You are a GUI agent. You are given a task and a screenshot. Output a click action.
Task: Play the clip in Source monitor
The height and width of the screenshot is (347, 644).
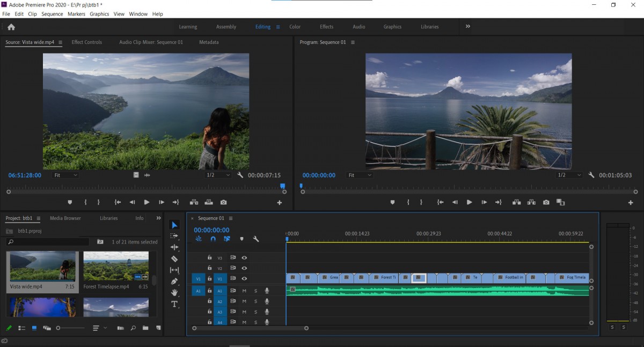pos(147,202)
